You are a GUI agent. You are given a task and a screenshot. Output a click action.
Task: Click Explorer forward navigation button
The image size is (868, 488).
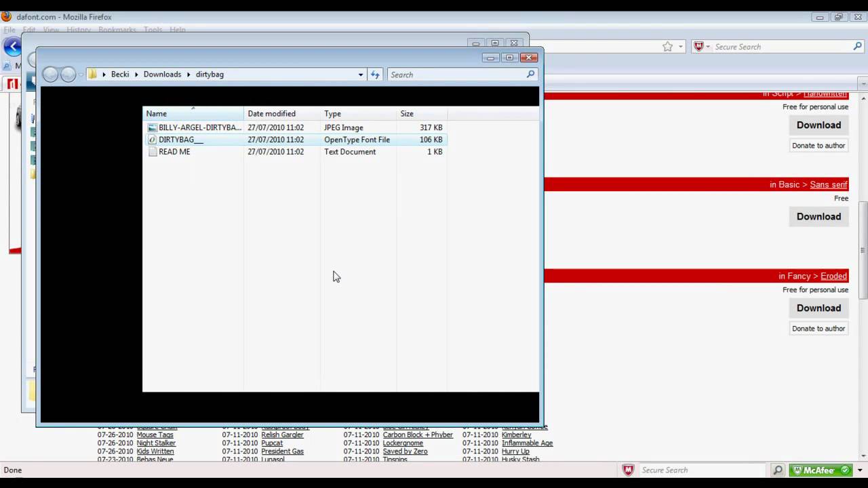pos(68,75)
